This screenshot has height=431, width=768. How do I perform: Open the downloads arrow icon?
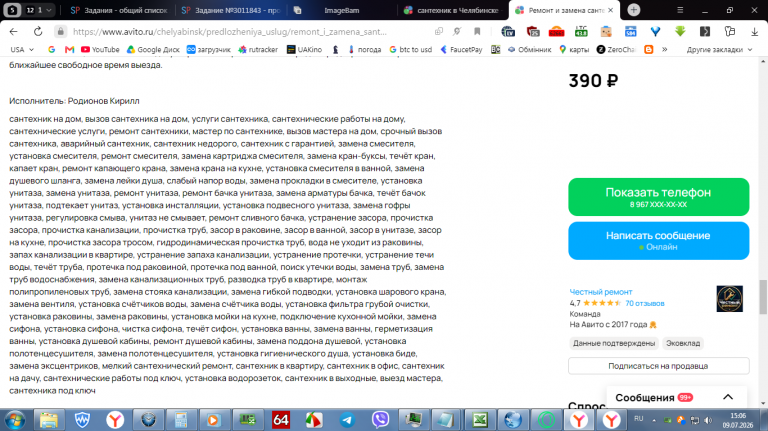[x=754, y=31]
